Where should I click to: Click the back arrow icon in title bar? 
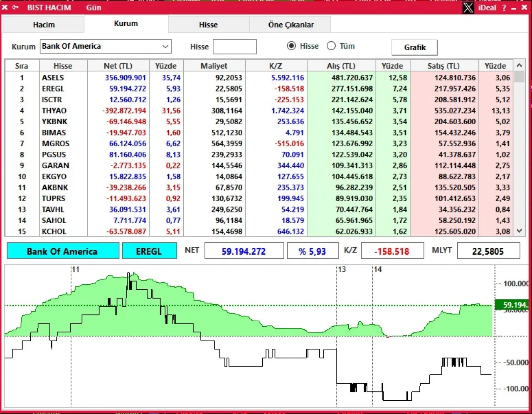15,7
